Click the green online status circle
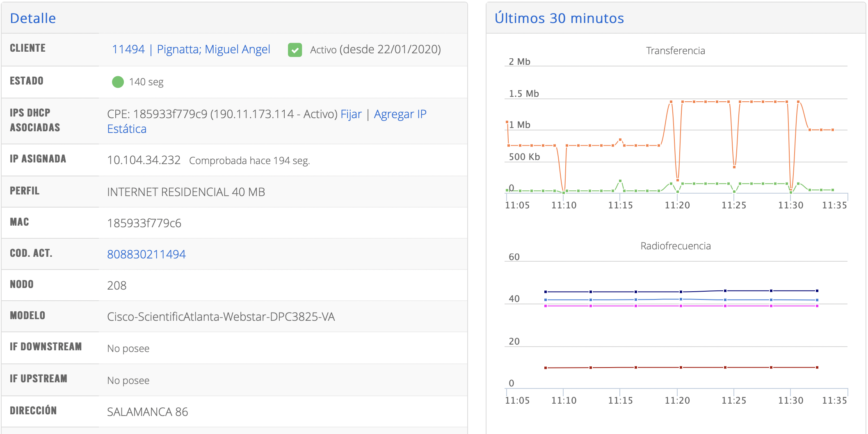Screen dimensions: 868x434 coord(118,82)
